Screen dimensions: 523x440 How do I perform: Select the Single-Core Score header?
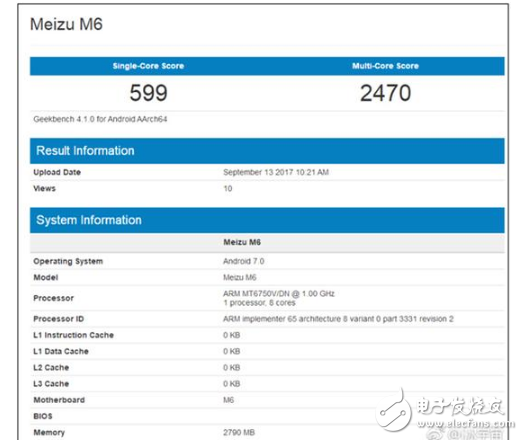(x=148, y=66)
